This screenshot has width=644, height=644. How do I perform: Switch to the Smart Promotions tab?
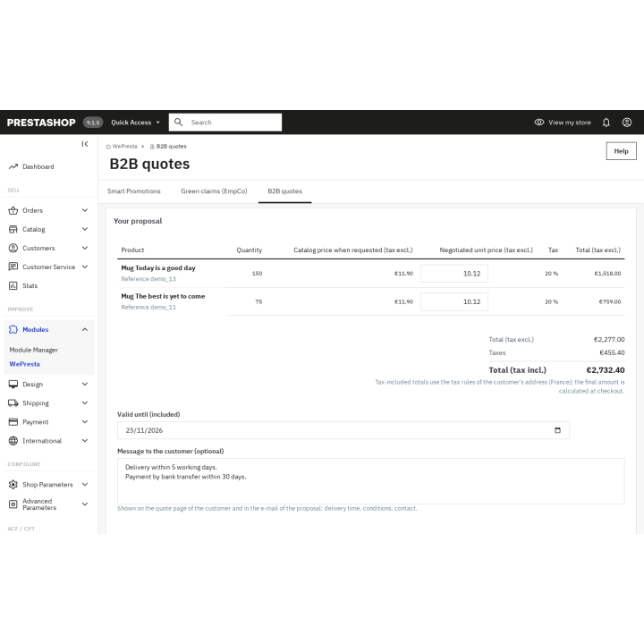pos(134,191)
